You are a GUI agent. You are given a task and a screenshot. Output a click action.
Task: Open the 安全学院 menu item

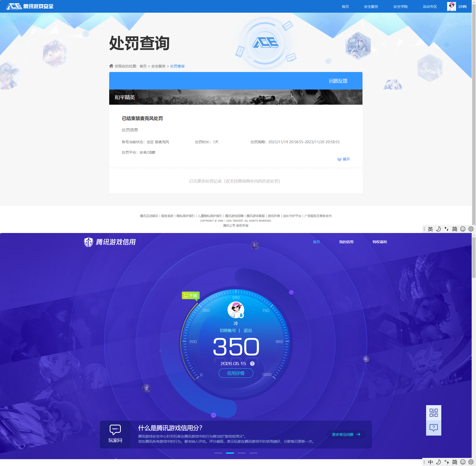401,7
